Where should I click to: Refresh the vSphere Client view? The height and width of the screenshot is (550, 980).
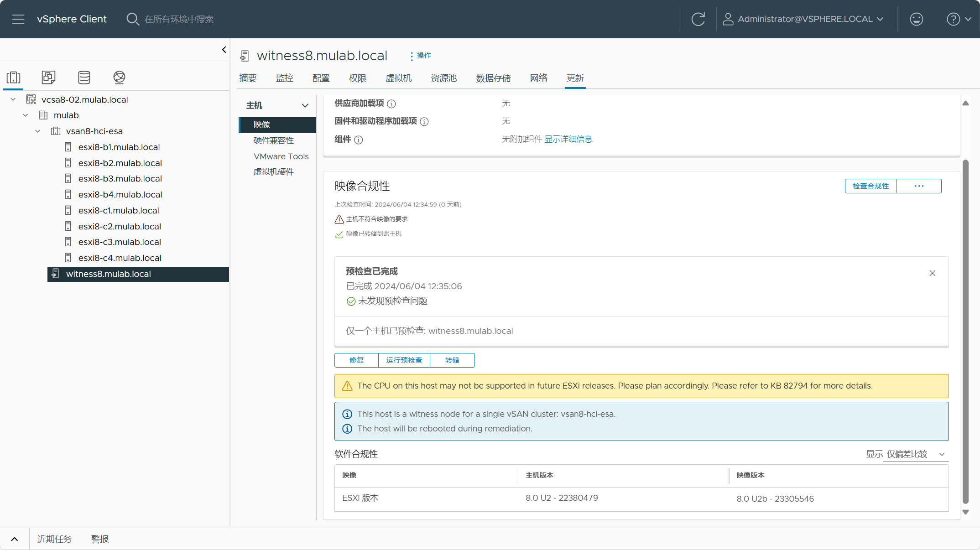[x=698, y=19]
